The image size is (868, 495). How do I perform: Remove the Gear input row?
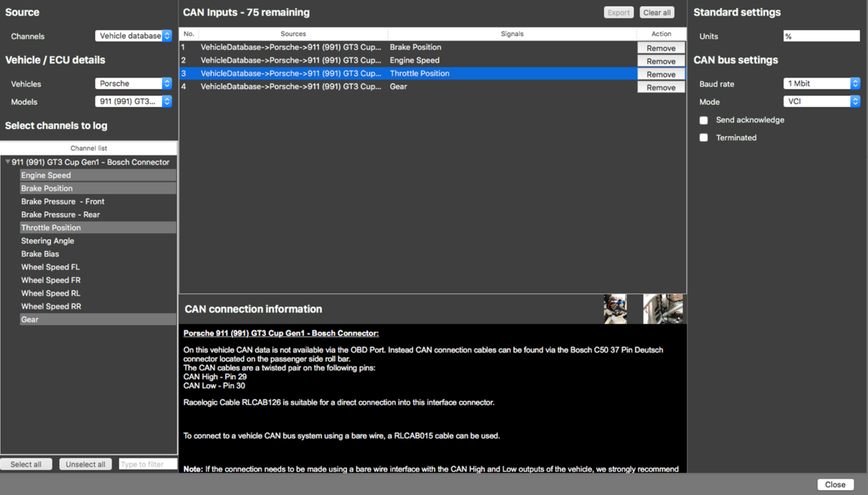(x=661, y=87)
